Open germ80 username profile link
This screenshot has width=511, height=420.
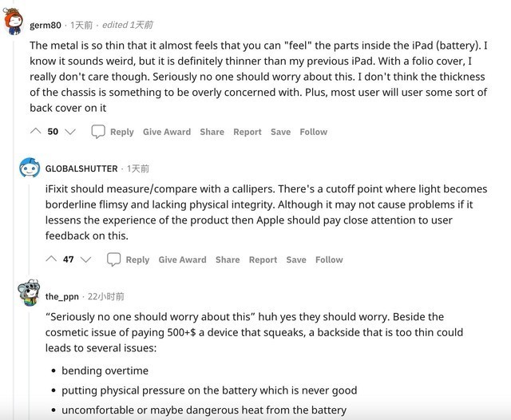[46, 25]
